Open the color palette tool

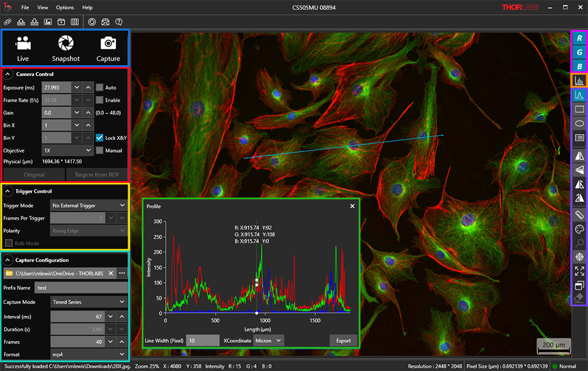point(579,229)
